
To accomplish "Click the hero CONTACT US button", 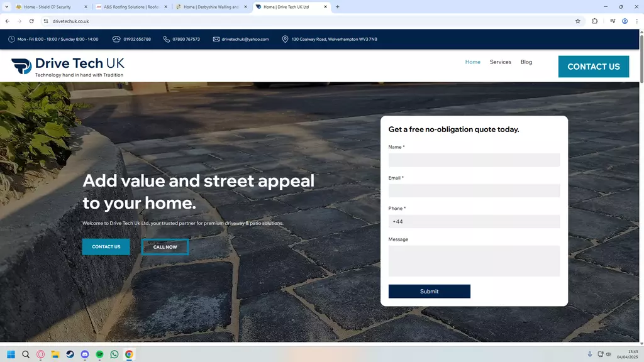I will coord(106,246).
